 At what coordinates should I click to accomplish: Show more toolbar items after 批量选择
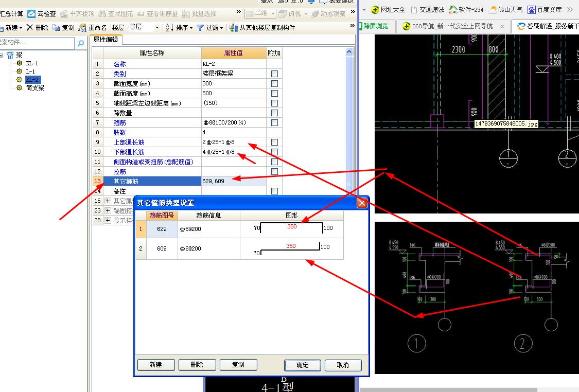(238, 12)
